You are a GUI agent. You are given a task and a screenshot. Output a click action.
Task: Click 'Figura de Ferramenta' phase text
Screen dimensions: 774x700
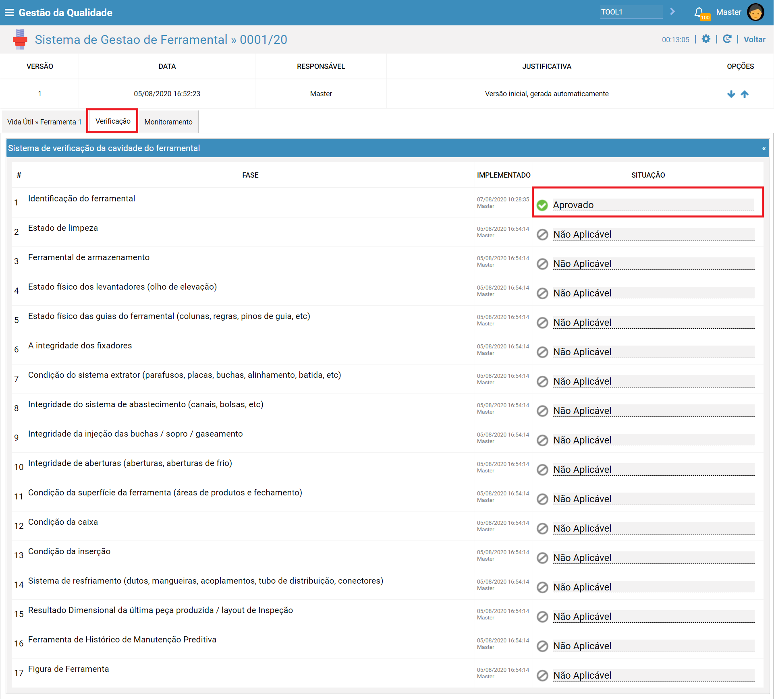pyautogui.click(x=68, y=669)
